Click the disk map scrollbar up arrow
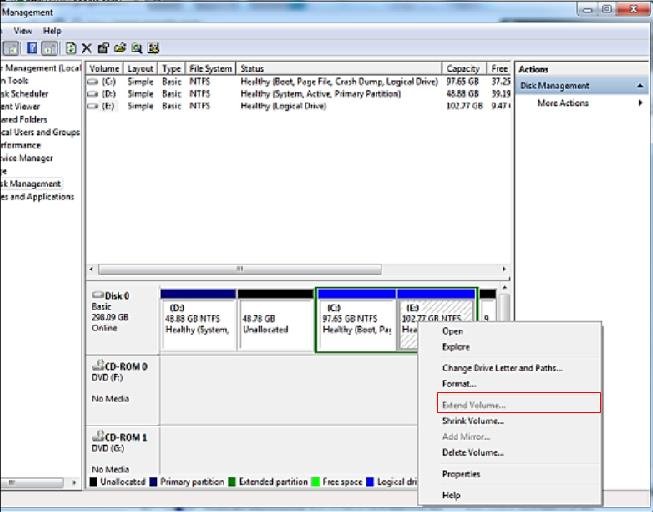This screenshot has width=653, height=512. pos(504,288)
